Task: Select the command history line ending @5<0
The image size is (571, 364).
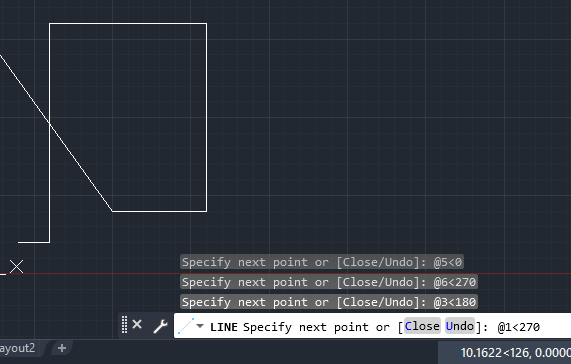Action: (322, 262)
